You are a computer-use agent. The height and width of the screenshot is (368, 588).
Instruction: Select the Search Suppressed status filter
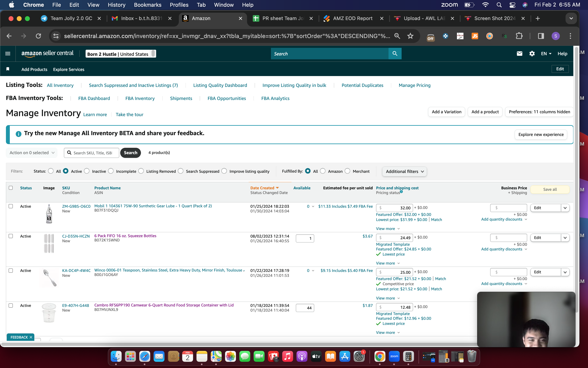point(180,171)
